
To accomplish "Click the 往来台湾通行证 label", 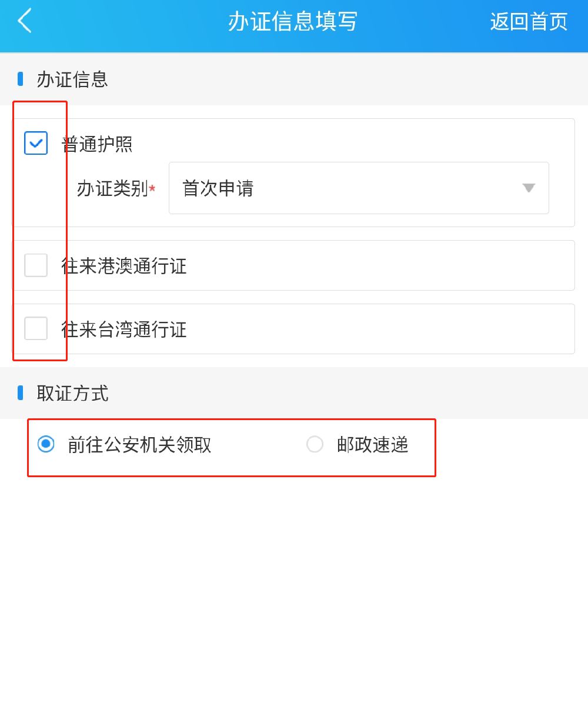I will [x=123, y=329].
